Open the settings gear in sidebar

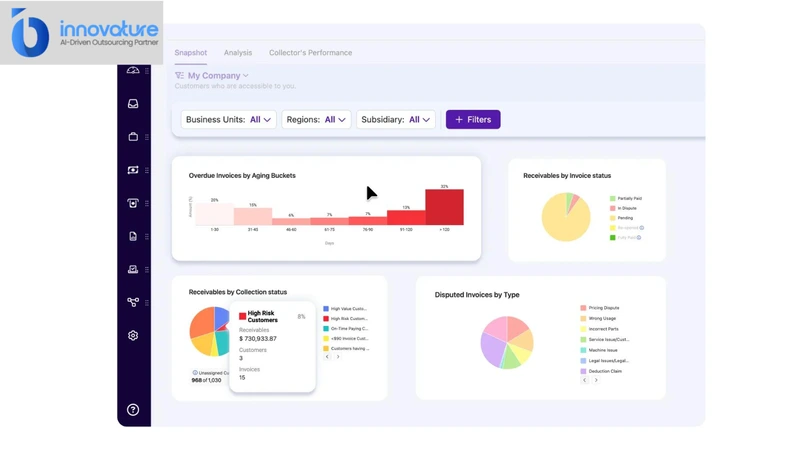tap(133, 335)
